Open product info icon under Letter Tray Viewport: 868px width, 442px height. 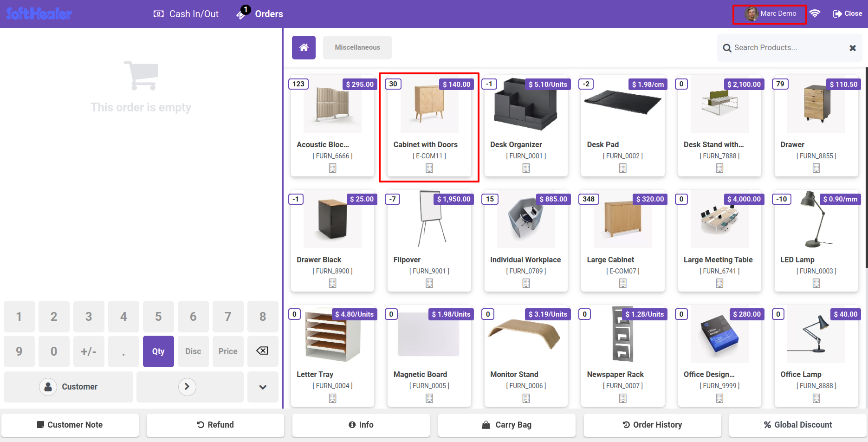click(332, 398)
